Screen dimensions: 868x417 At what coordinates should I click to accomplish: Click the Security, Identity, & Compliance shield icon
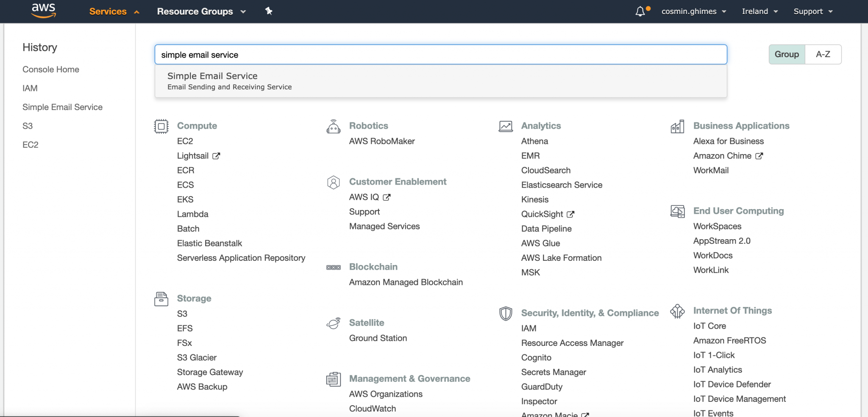[505, 313]
